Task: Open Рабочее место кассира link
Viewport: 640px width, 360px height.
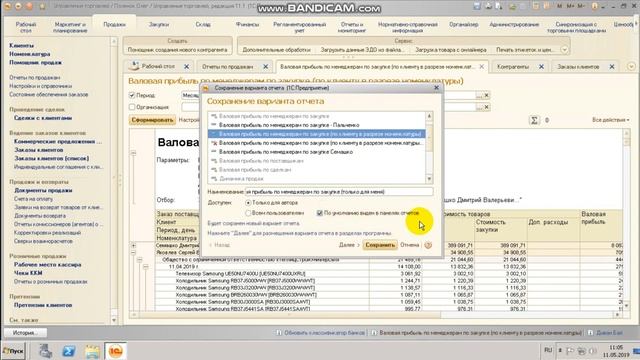Action: 47,264
